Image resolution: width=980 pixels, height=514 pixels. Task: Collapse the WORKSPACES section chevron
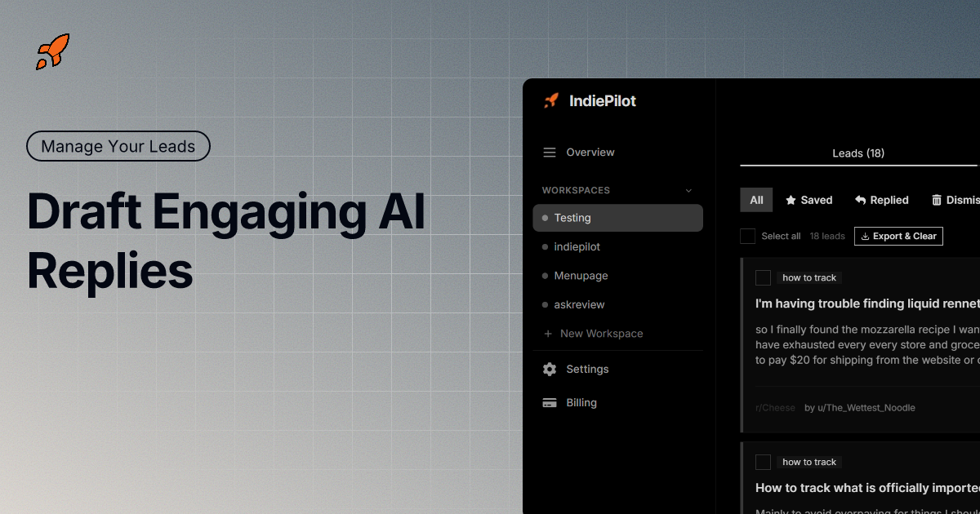tap(688, 190)
